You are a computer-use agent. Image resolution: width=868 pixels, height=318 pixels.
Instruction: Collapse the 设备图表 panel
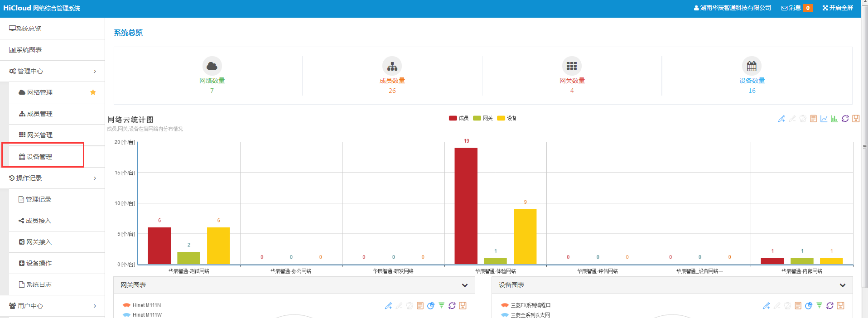[842, 285]
